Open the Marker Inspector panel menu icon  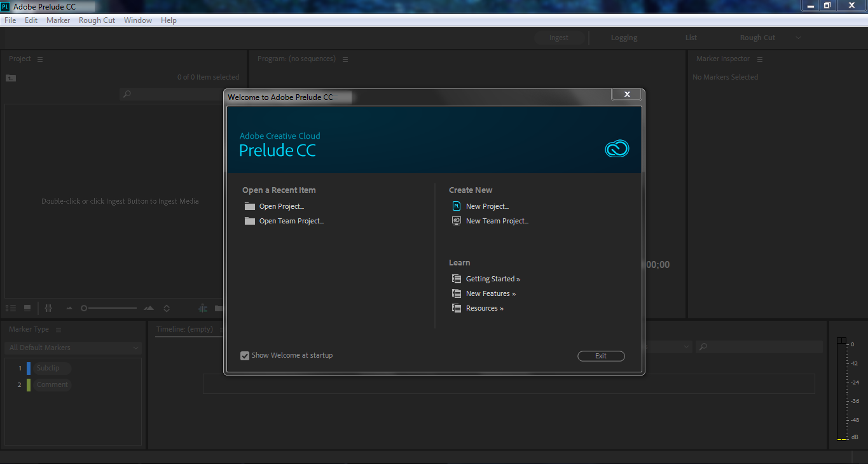(760, 59)
